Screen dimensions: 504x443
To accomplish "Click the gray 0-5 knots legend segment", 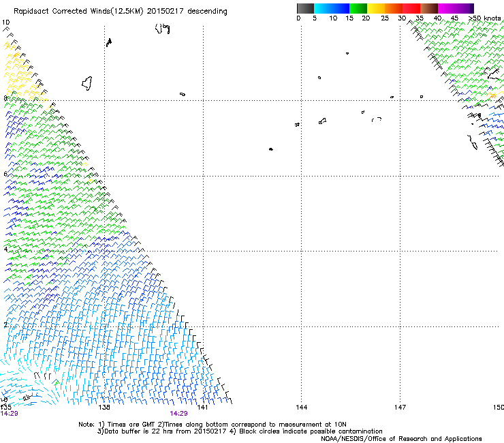I will [305, 8].
